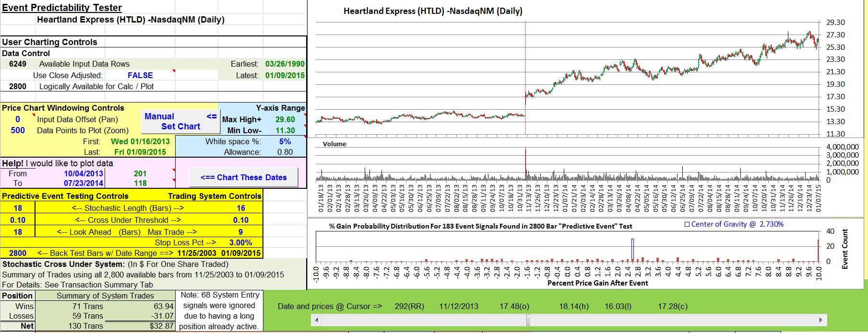The image size is (868, 333).
Task: Click the Wins amount 63.94
Action: pos(164,306)
